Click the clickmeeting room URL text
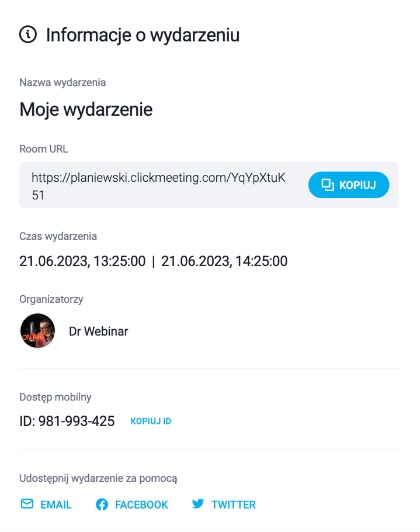This screenshot has width=420, height=532. point(158,178)
